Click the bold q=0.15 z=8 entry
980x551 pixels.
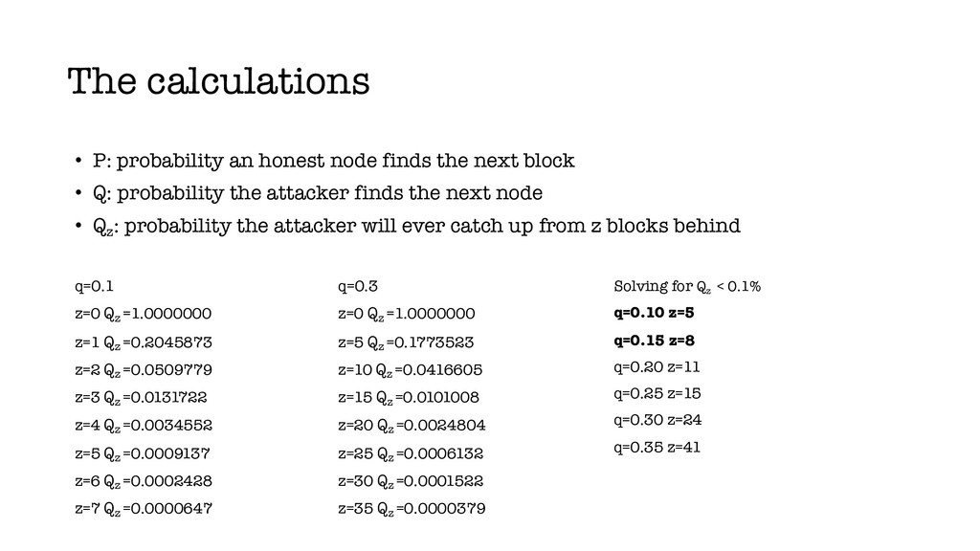[x=654, y=341]
